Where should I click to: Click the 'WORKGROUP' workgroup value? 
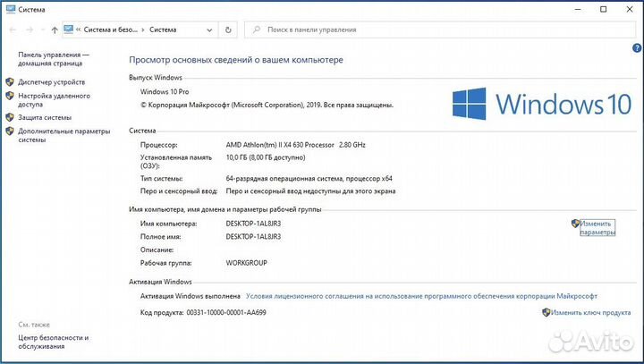point(247,263)
